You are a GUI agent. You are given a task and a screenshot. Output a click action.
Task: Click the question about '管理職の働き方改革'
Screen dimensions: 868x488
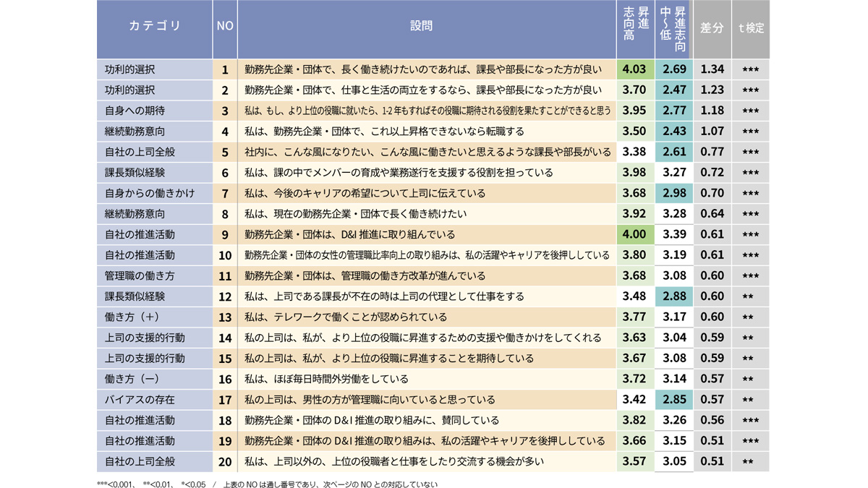click(x=427, y=275)
